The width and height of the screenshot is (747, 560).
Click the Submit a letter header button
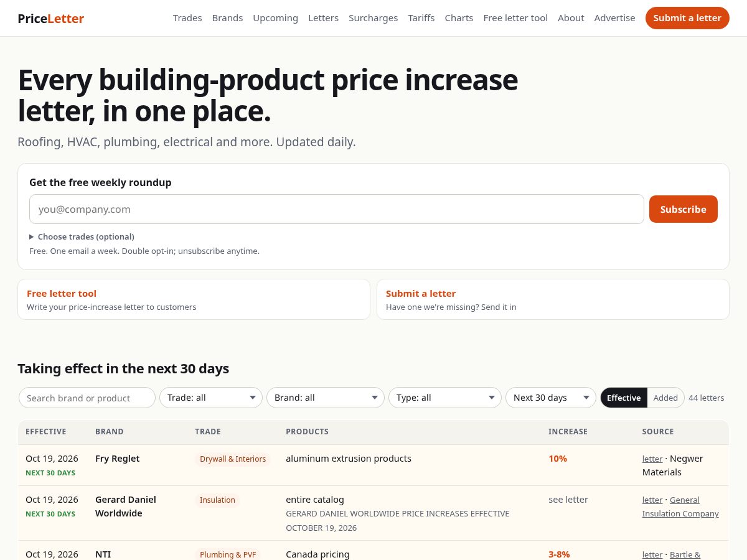687,18
